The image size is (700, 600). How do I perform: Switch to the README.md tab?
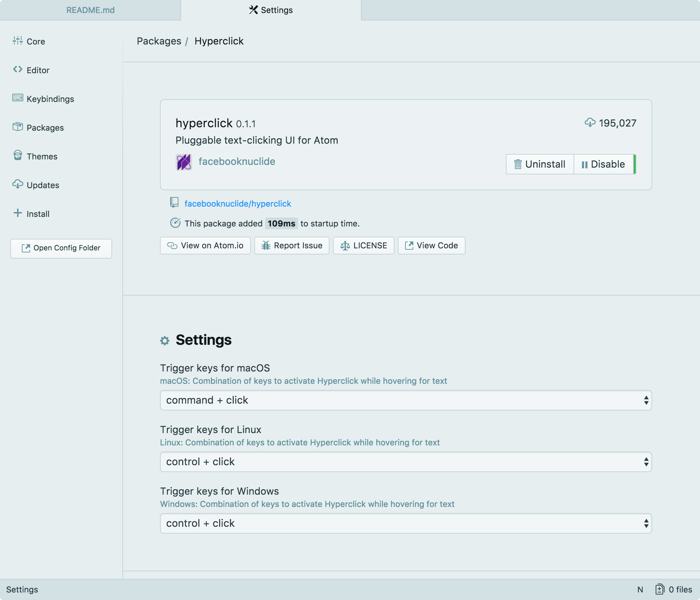(90, 10)
